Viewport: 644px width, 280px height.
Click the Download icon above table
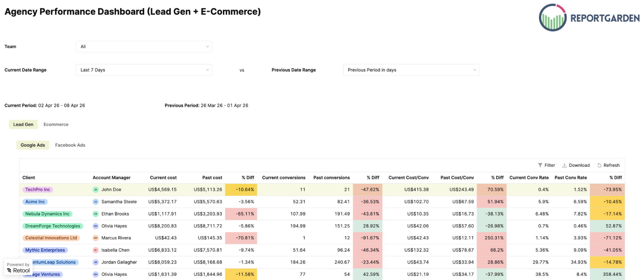564,165
